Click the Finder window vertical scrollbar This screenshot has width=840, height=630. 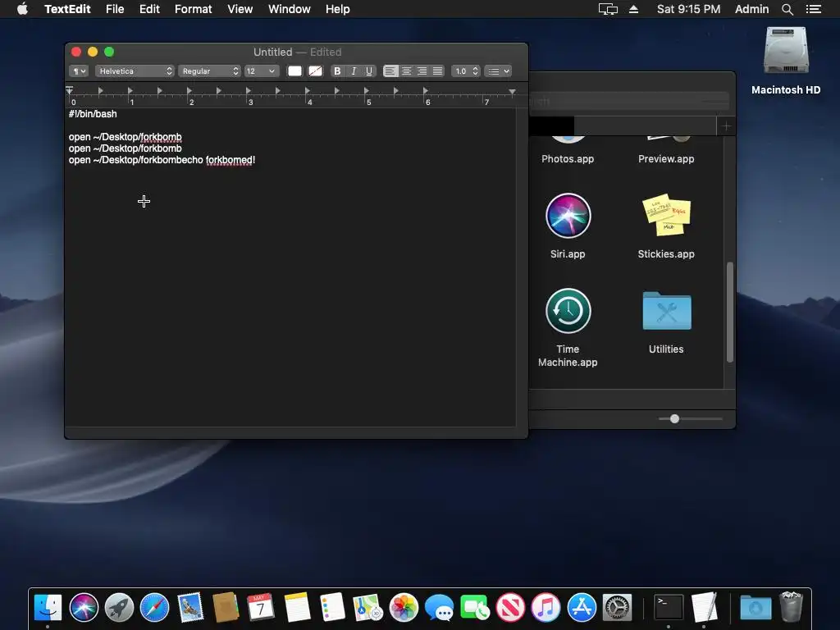click(729, 313)
